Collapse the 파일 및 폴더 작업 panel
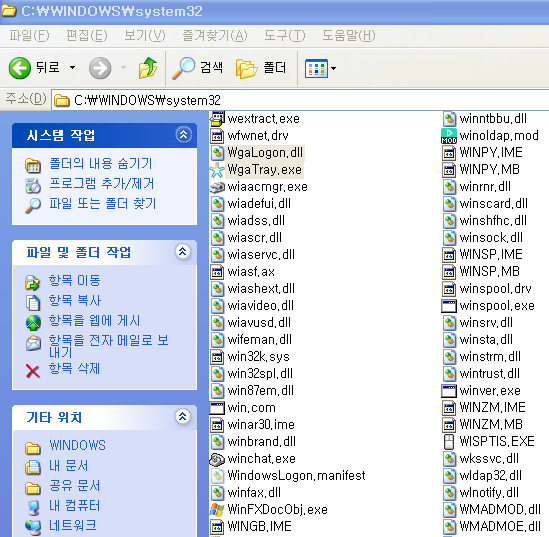 tap(183, 251)
